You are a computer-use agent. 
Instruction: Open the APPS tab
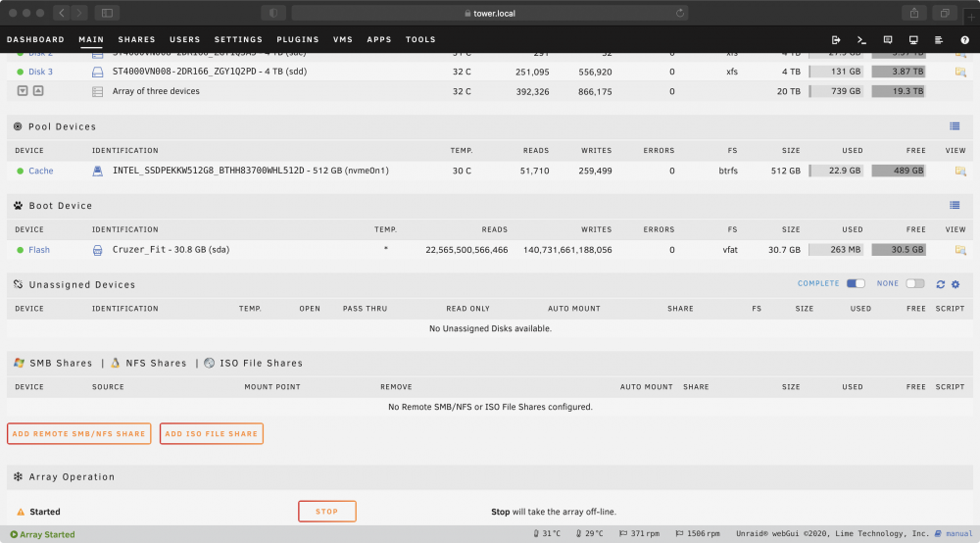point(379,39)
